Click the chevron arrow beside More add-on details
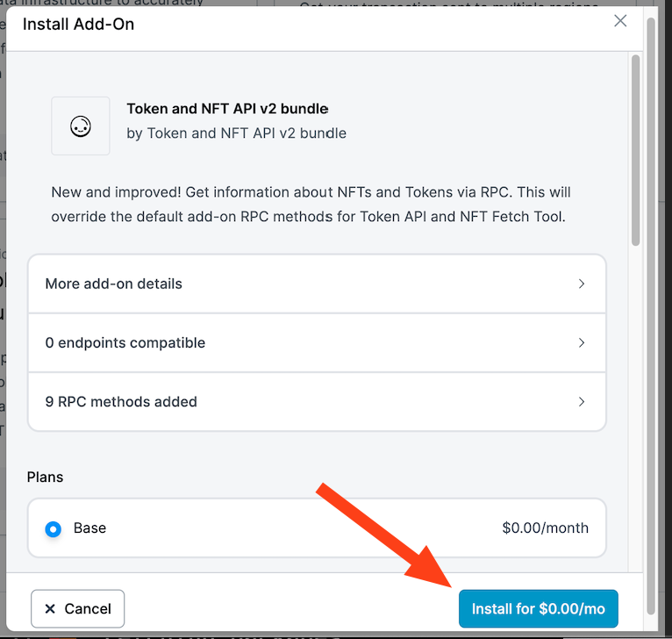The height and width of the screenshot is (639, 672). click(x=581, y=284)
